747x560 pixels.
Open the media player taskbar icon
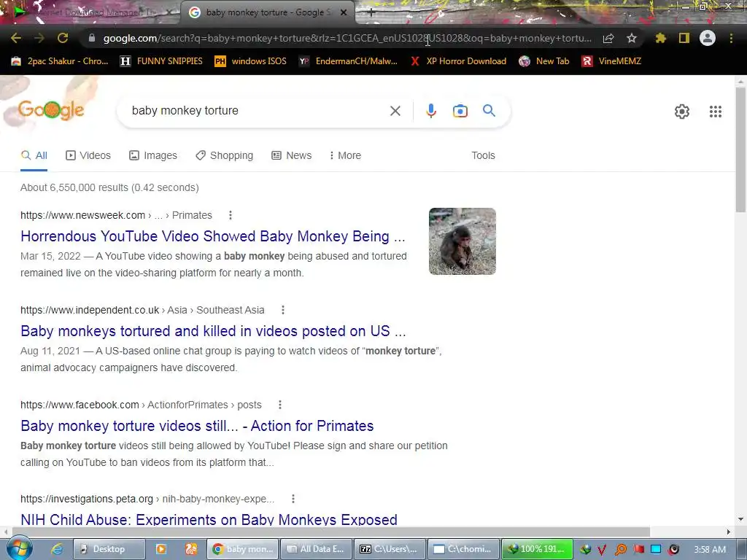[x=161, y=549]
